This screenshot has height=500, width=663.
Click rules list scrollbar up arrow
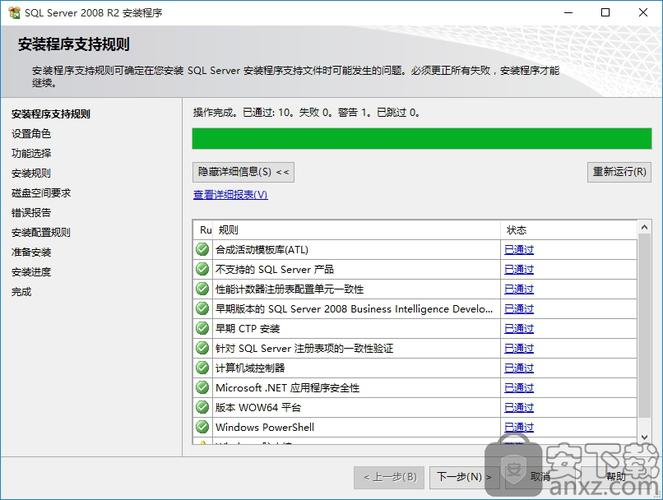coord(644,227)
